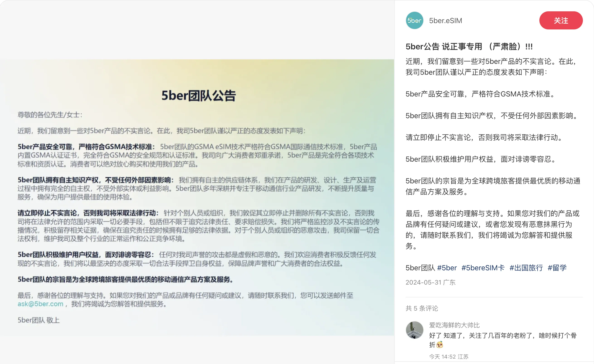Click the 5ber团队 敬上 signature in image
The width and height of the screenshot is (594, 364).
tap(39, 320)
